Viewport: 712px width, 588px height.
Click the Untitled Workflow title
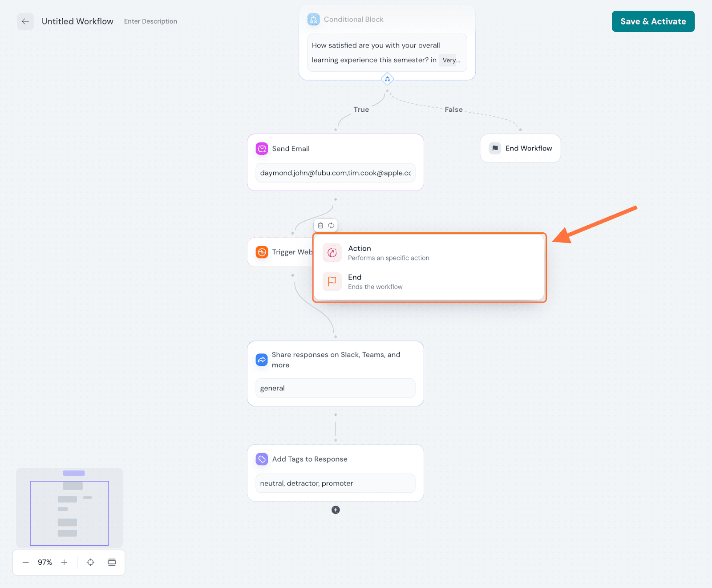[77, 21]
